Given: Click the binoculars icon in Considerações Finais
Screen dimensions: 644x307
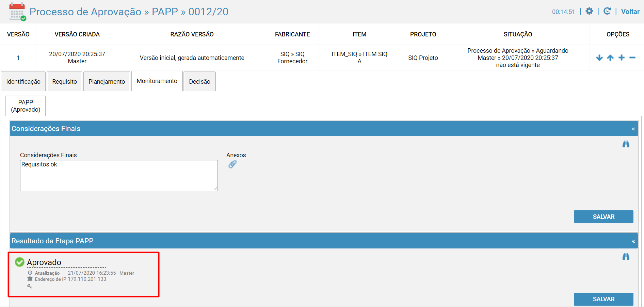Looking at the screenshot, I should (626, 144).
